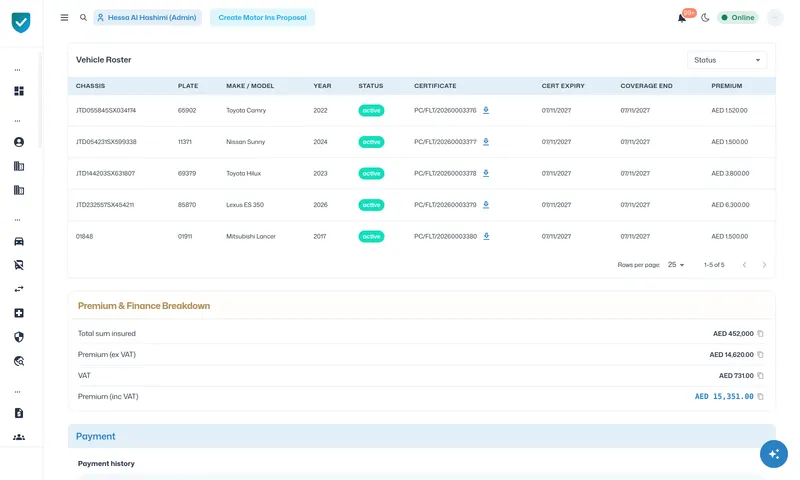Image resolution: width=800 pixels, height=480 pixels.
Task: Sort by CERT EXPIRY column header
Action: click(563, 86)
